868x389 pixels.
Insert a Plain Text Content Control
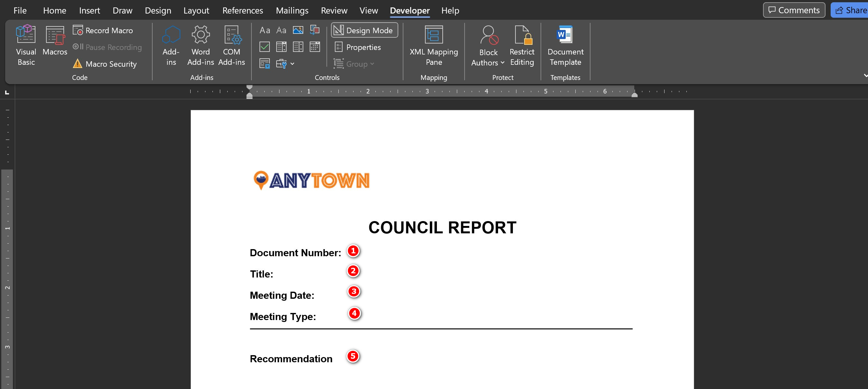pos(281,30)
